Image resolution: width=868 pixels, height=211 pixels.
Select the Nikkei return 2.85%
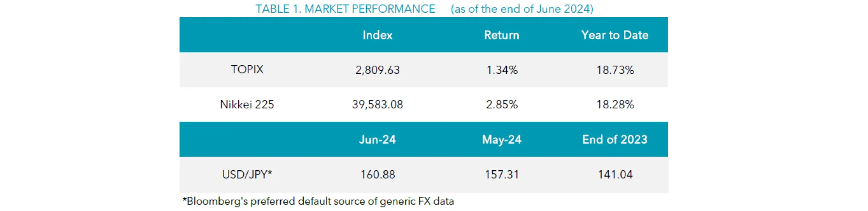coord(502,105)
